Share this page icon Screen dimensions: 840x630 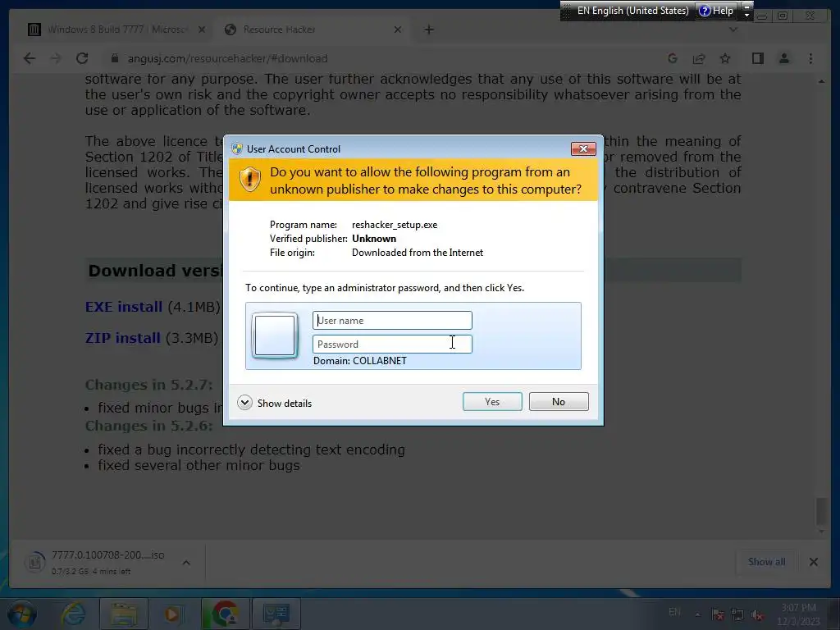699,58
